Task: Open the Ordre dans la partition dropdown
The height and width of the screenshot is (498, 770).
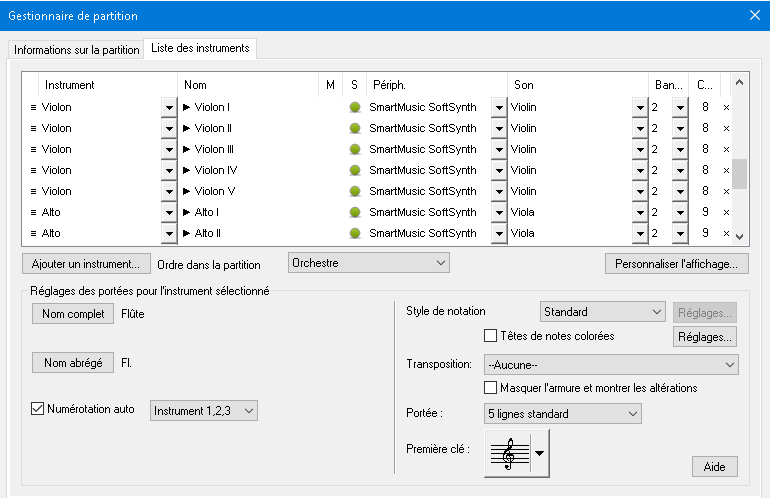Action: [x=368, y=263]
